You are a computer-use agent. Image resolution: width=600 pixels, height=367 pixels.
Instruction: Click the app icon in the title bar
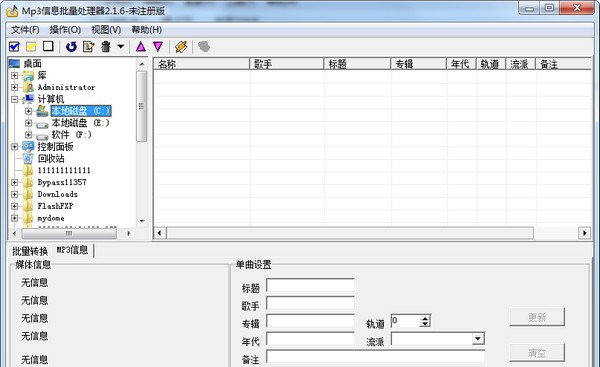click(x=12, y=11)
